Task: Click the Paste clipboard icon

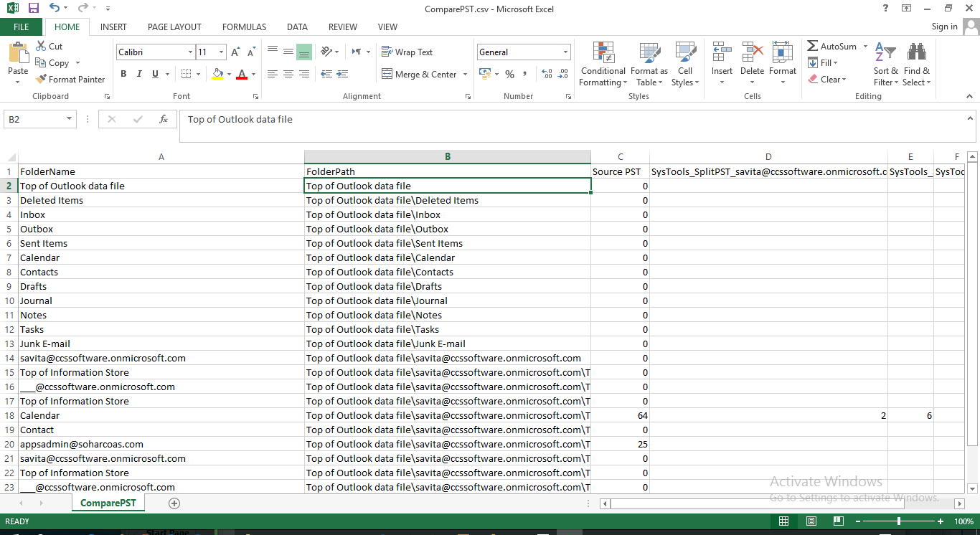Action: pyautogui.click(x=18, y=53)
